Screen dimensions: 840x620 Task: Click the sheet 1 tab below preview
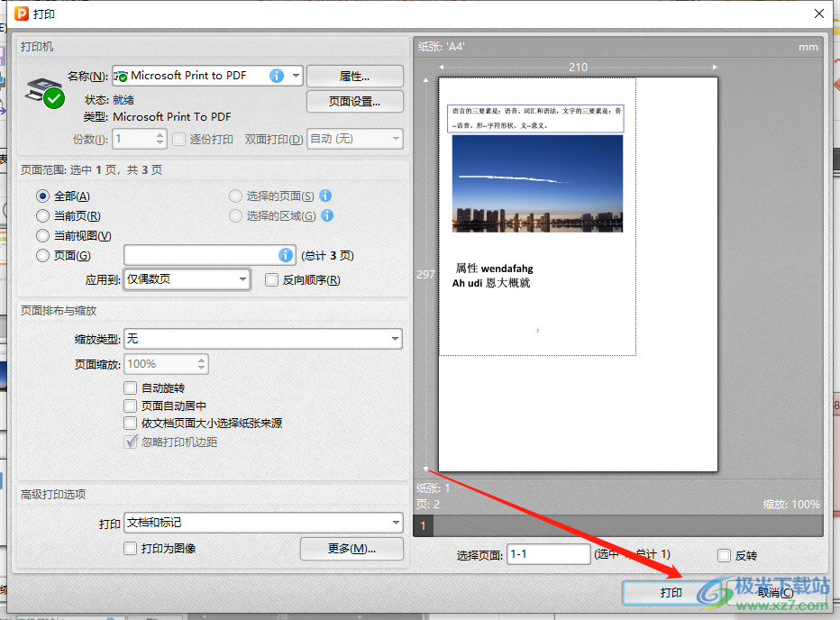(x=424, y=525)
